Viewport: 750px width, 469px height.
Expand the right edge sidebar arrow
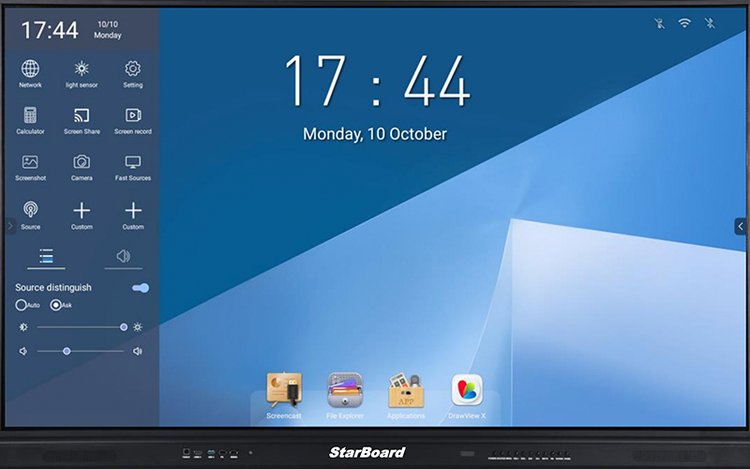pos(740,226)
